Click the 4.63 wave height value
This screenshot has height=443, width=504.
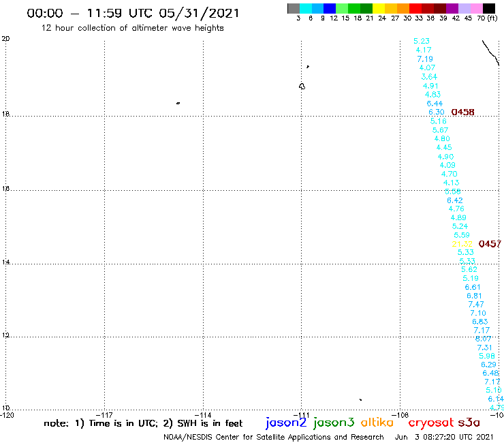(x=432, y=95)
